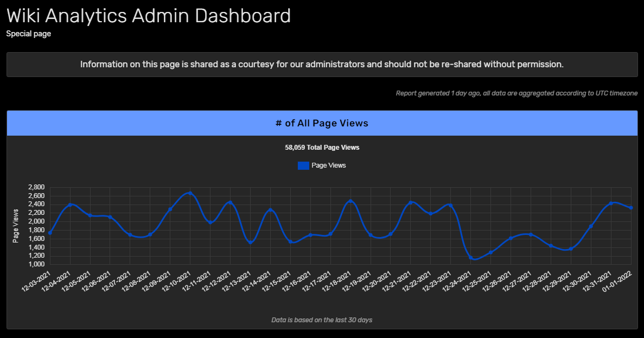The width and height of the screenshot is (644, 338).
Task: Click the report generated timestamp text
Action: coord(517,93)
